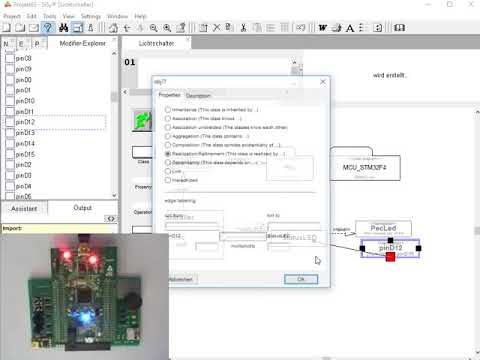Click the open book icon in toolbar
The image size is (480, 360).
(399, 28)
